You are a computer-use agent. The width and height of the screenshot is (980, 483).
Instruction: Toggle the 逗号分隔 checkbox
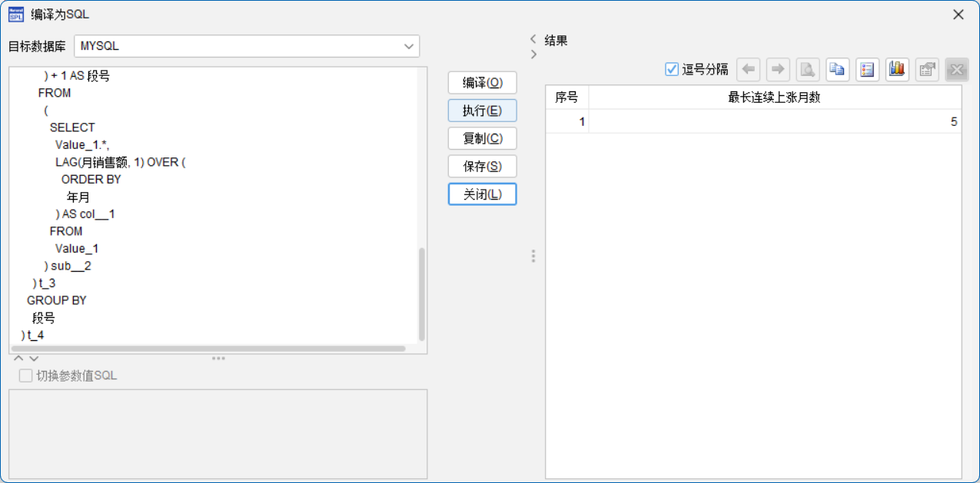pyautogui.click(x=672, y=70)
